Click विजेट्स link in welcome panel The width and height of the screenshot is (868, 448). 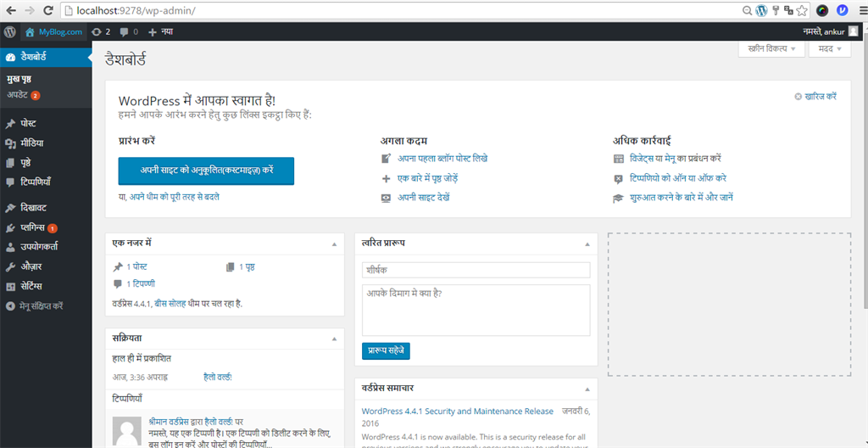(x=643, y=159)
